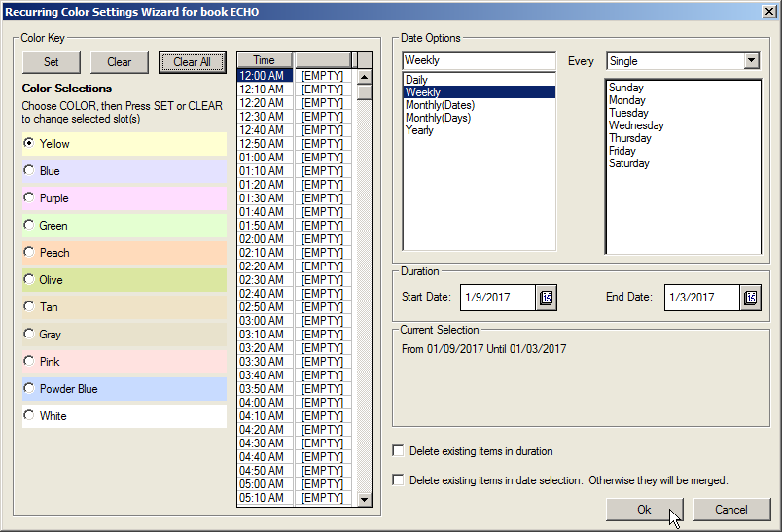Enable Delete existing items in duration
This screenshot has width=782, height=532.
[x=398, y=451]
